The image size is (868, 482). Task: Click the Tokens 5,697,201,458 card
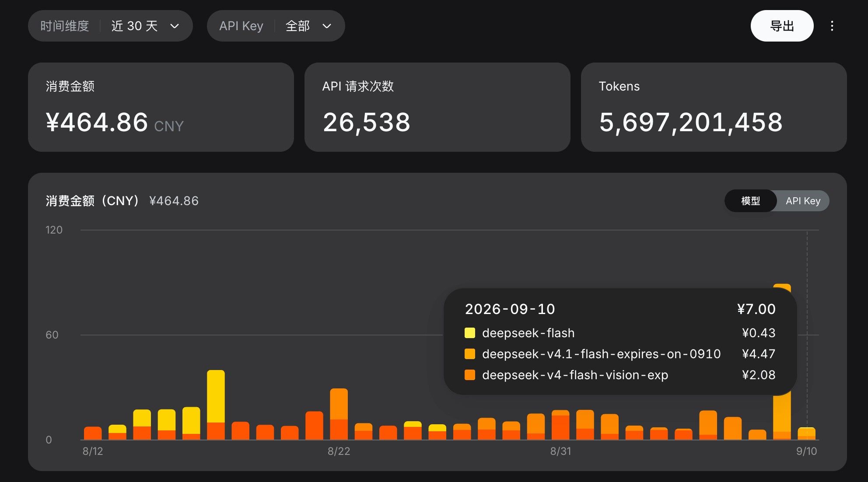tap(714, 107)
